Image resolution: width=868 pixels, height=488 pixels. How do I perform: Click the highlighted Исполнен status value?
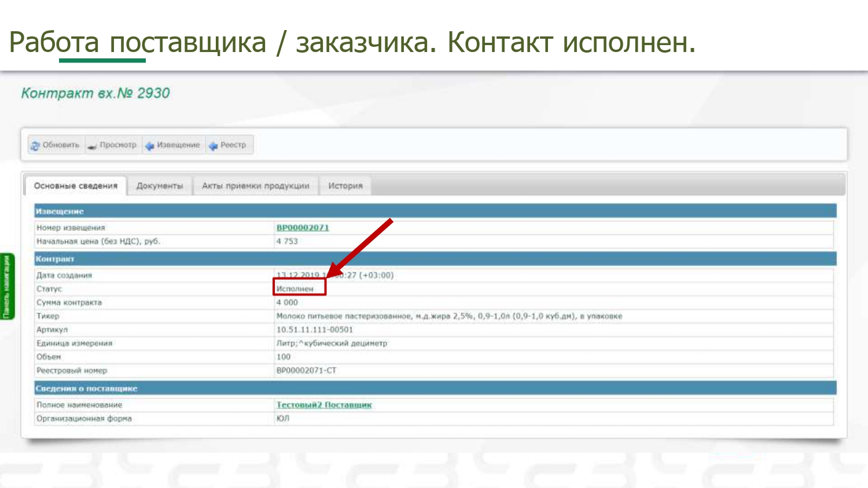(x=295, y=289)
